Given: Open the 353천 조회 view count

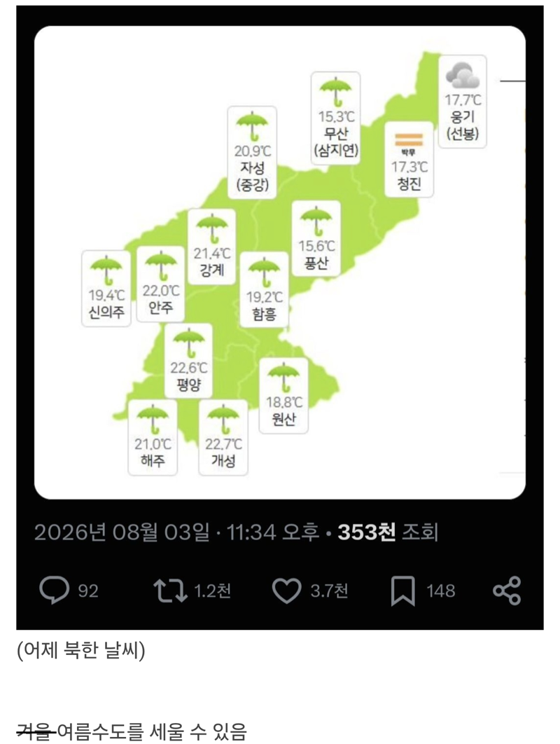Looking at the screenshot, I should pyautogui.click(x=387, y=532).
